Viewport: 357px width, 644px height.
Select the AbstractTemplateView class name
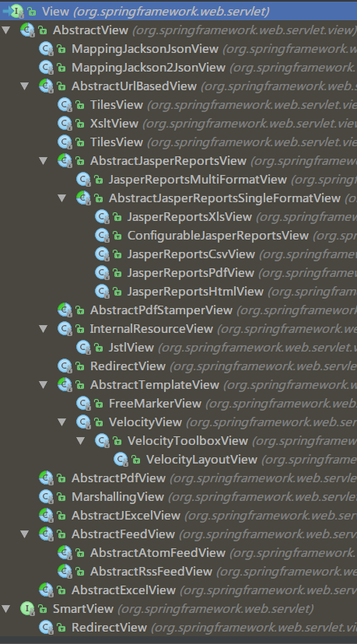click(155, 385)
